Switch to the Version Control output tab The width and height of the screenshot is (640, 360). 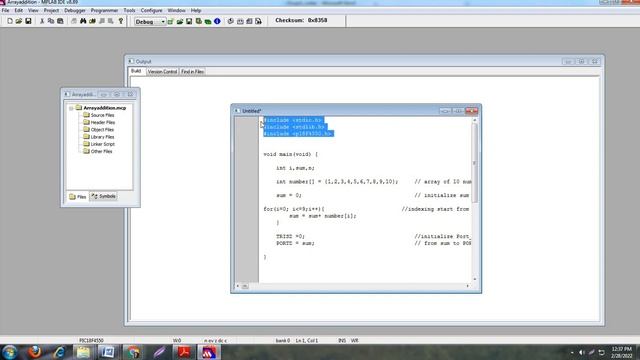pos(162,71)
